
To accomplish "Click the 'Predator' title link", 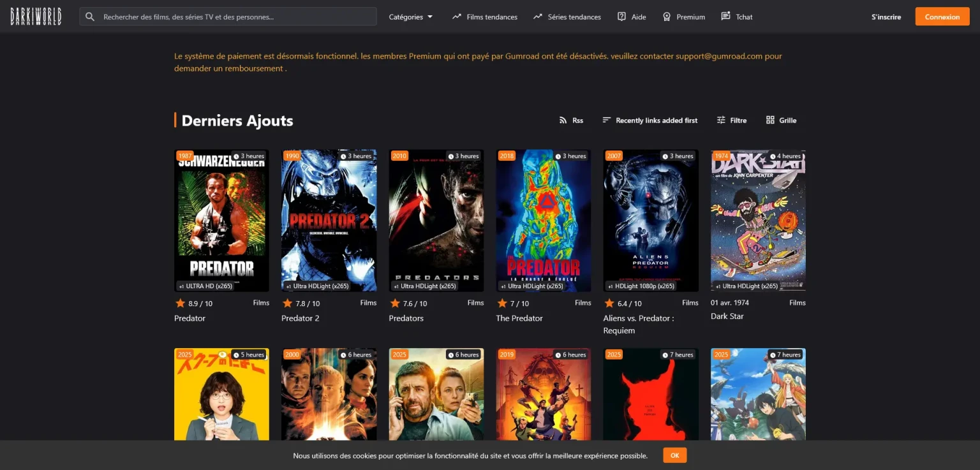I will 189,318.
